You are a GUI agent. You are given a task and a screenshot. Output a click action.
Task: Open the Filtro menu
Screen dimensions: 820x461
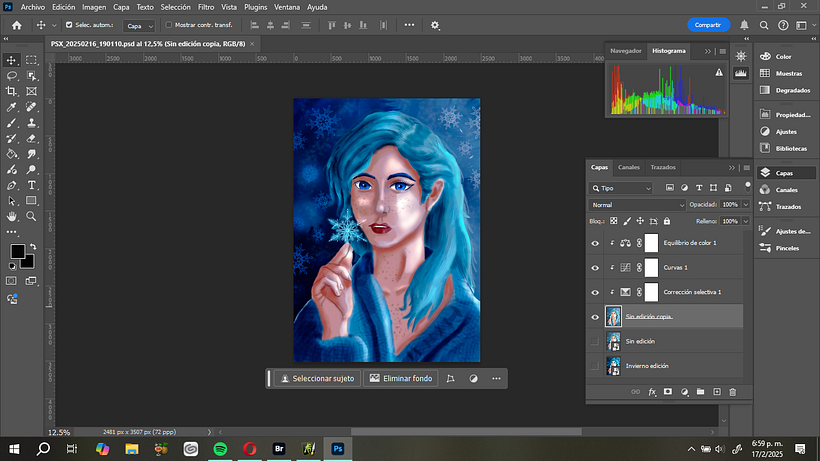(x=205, y=7)
